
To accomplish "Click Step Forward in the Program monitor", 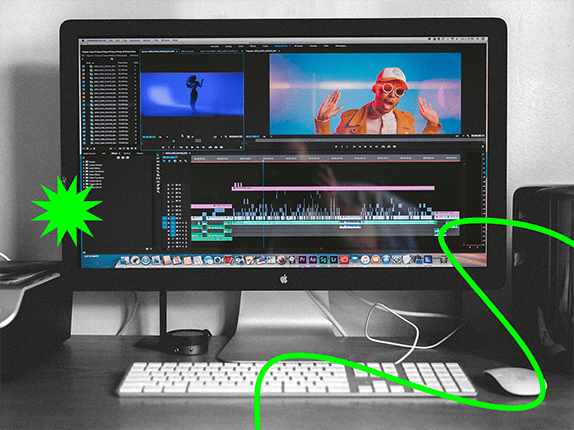I will (x=371, y=146).
